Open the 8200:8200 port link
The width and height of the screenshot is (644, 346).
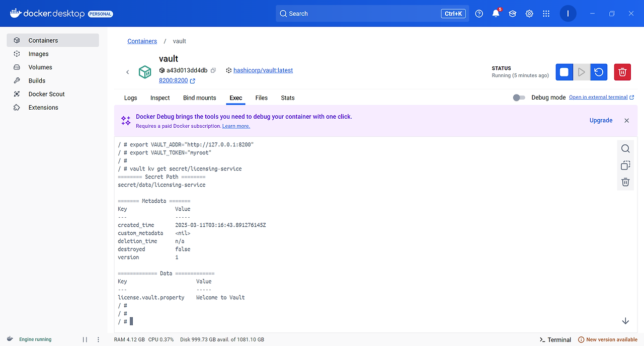click(x=174, y=80)
